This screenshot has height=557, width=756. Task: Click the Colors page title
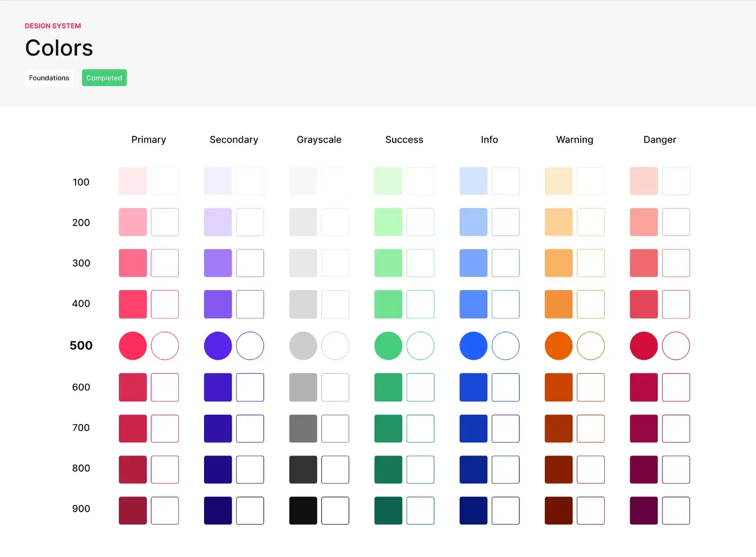[x=59, y=48]
